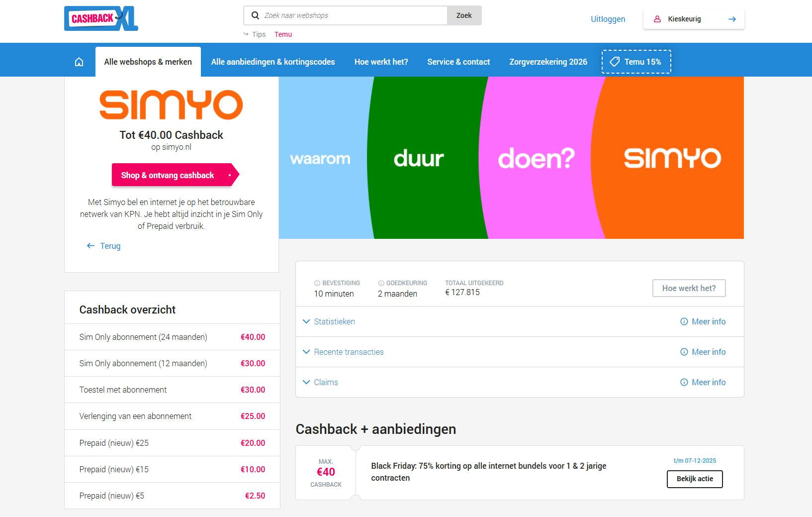812x517 pixels.
Task: Click Shop & ontvang cashback button
Action: click(175, 175)
